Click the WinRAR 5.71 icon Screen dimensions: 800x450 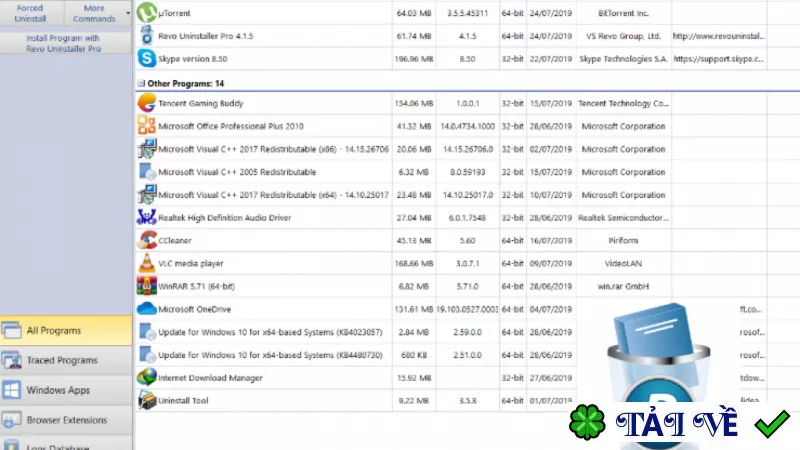146,286
